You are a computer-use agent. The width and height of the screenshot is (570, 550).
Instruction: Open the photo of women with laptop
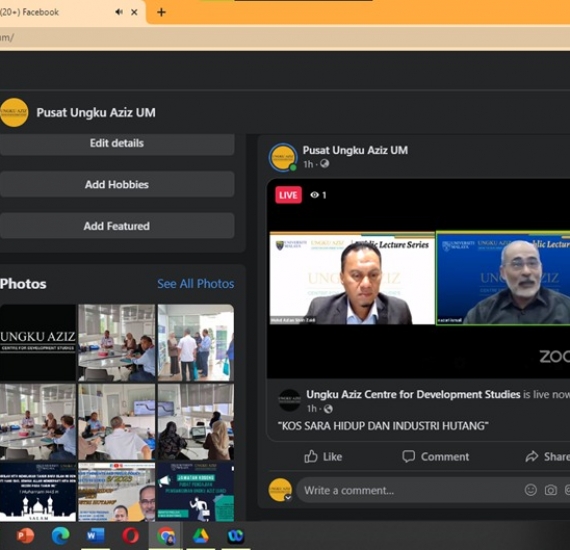[196, 422]
